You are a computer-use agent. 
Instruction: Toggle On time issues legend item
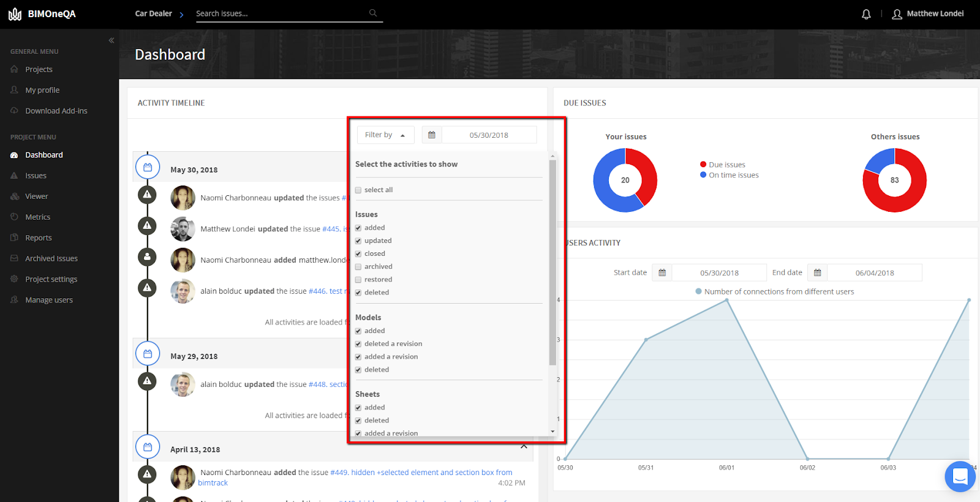729,175
